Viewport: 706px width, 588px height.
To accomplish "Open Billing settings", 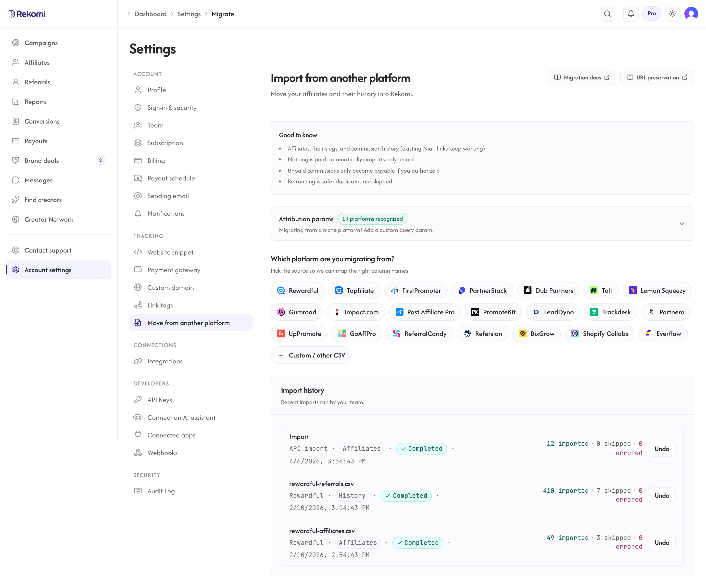I will (191, 161).
